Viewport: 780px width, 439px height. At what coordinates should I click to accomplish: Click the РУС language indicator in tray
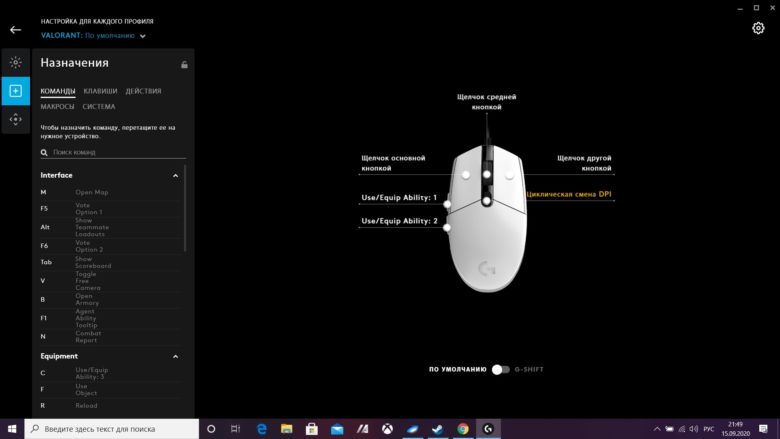pos(709,429)
